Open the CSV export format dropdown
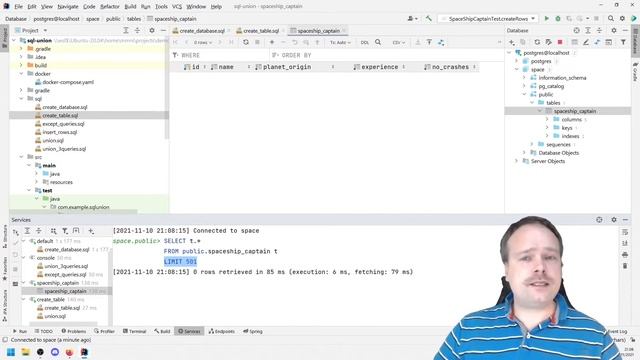 [x=398, y=42]
